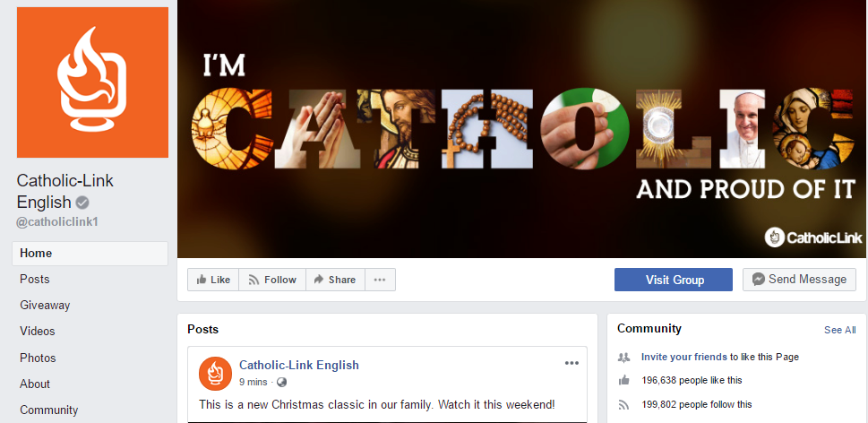Share this page via Share button

click(x=335, y=280)
